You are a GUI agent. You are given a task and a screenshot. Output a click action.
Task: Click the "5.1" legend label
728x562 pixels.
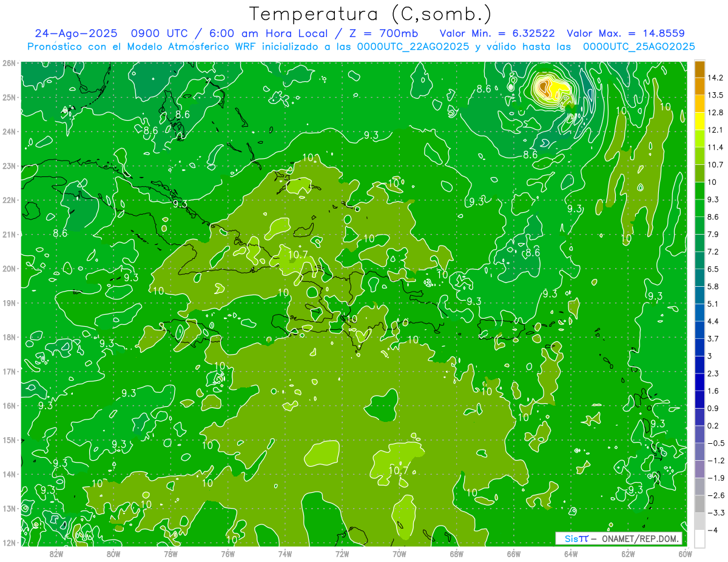pos(713,304)
